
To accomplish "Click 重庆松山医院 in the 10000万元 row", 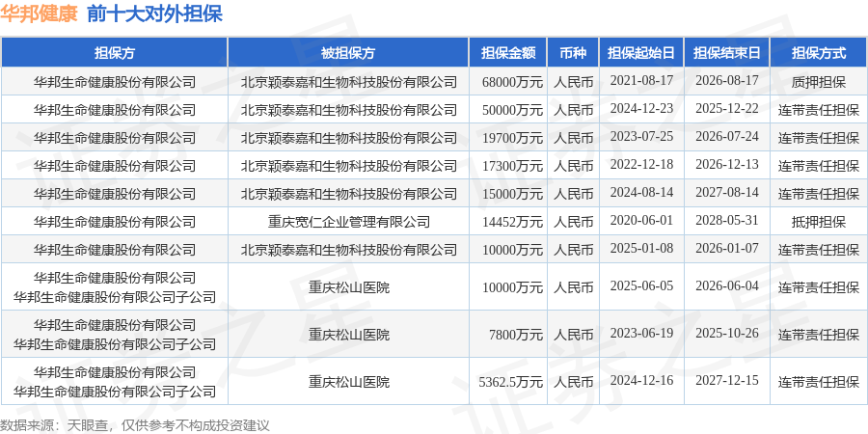I will (349, 287).
